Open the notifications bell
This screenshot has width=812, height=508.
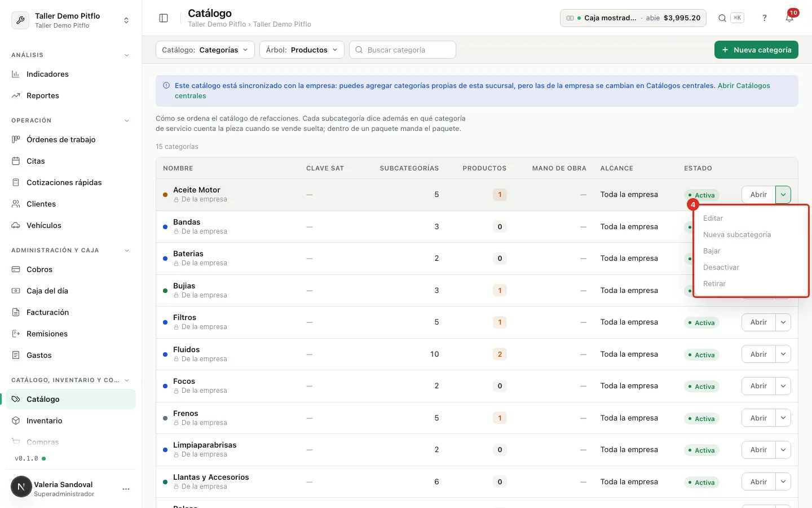789,18
